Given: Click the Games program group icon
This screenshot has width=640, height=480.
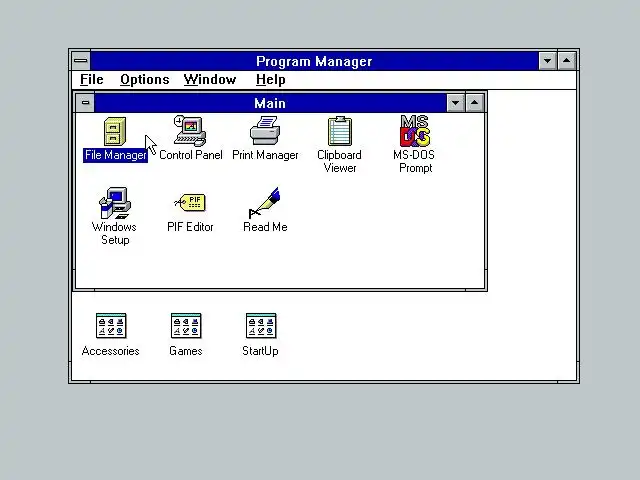Looking at the screenshot, I should [x=186, y=326].
